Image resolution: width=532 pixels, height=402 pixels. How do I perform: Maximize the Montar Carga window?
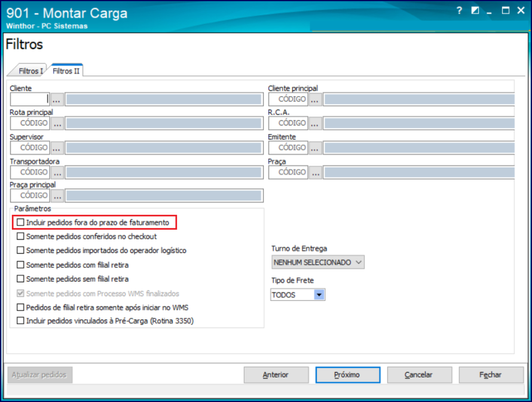[506, 11]
